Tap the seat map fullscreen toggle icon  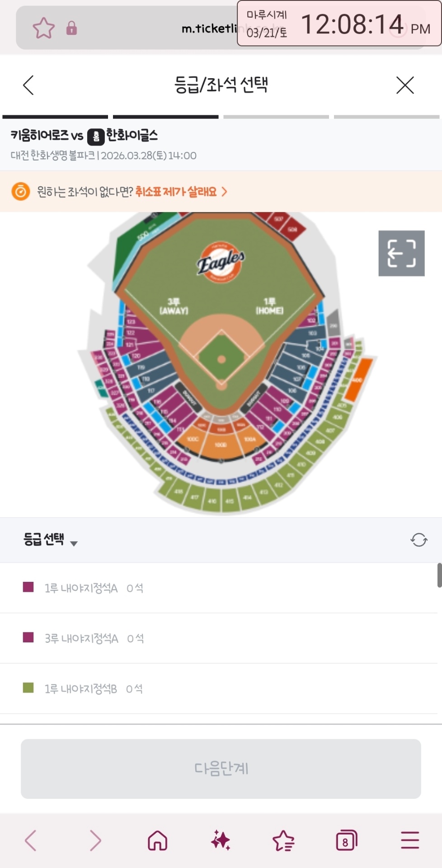point(401,253)
